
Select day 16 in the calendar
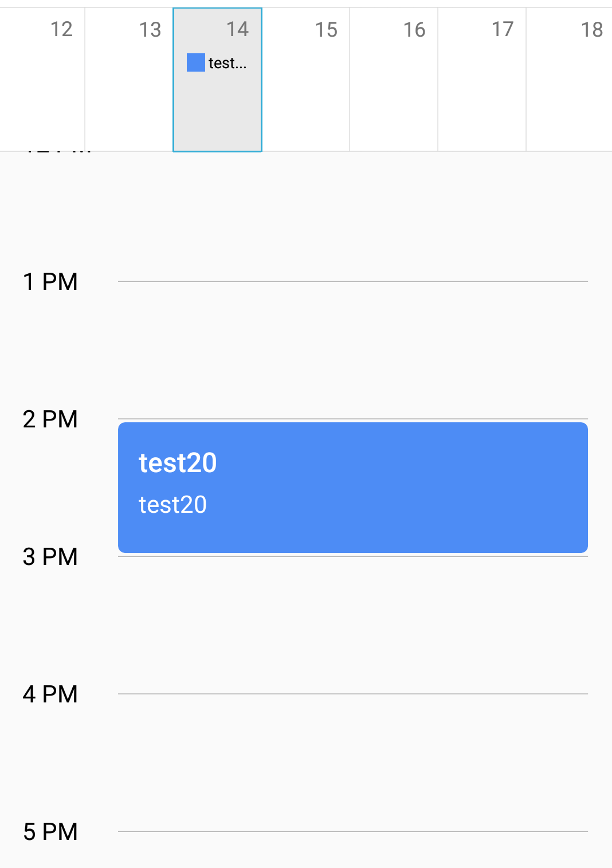(394, 80)
